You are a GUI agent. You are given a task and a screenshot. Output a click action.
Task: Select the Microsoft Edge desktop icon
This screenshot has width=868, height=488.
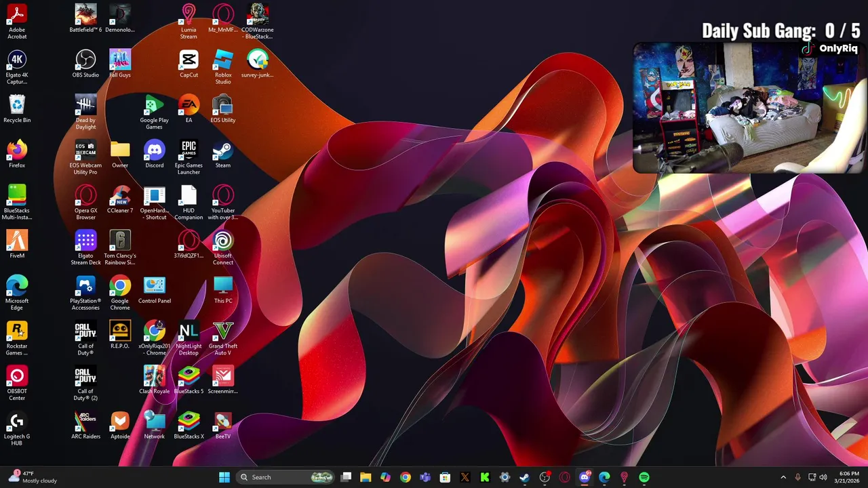[17, 293]
